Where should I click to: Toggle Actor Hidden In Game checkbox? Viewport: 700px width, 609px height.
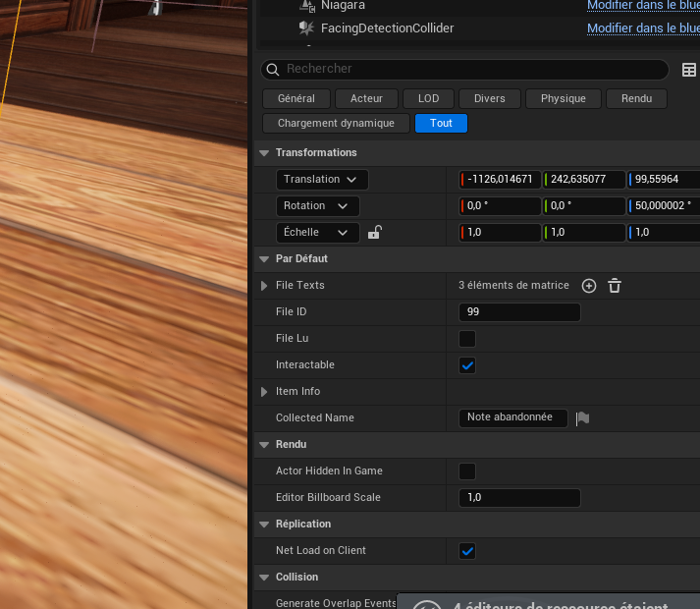pyautogui.click(x=467, y=471)
